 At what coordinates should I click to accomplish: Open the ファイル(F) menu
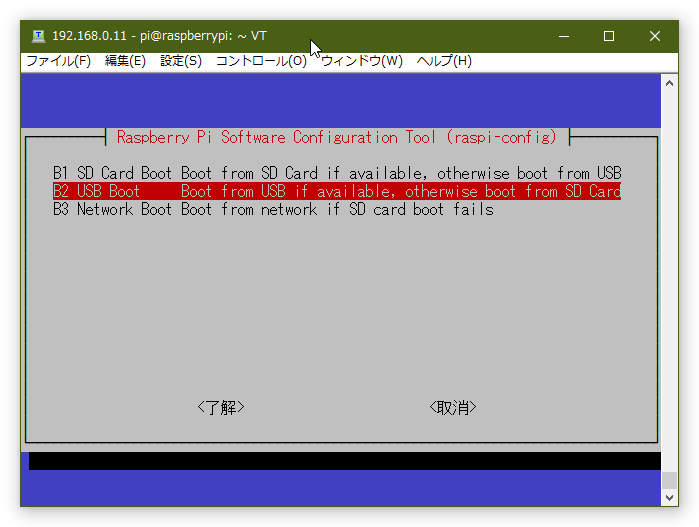[x=58, y=61]
